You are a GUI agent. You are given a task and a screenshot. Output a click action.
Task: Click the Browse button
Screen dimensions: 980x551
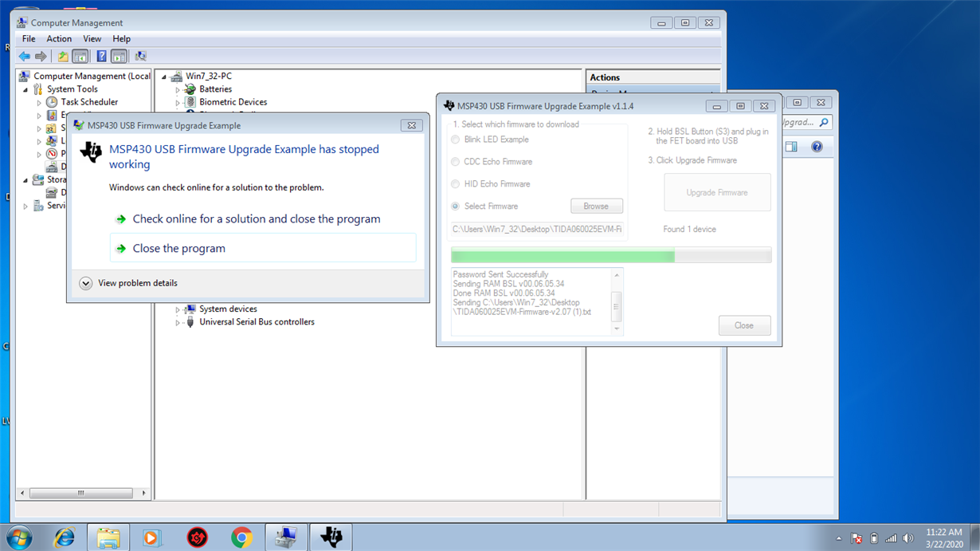pos(597,207)
